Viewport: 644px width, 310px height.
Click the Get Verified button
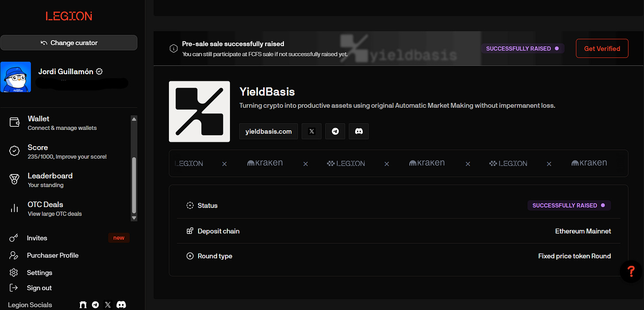pos(602,49)
